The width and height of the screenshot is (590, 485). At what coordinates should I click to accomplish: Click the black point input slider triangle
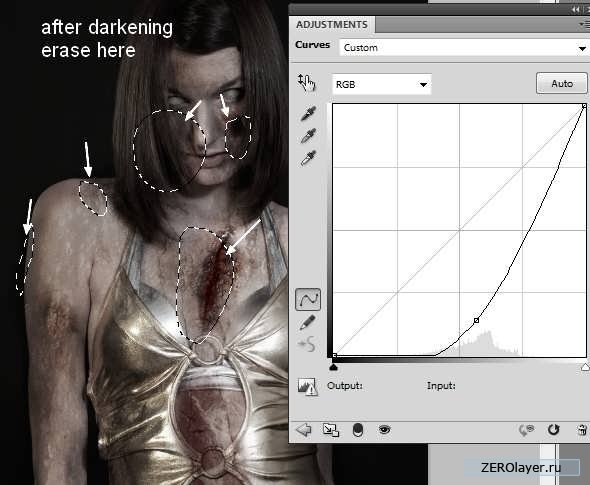tap(333, 367)
